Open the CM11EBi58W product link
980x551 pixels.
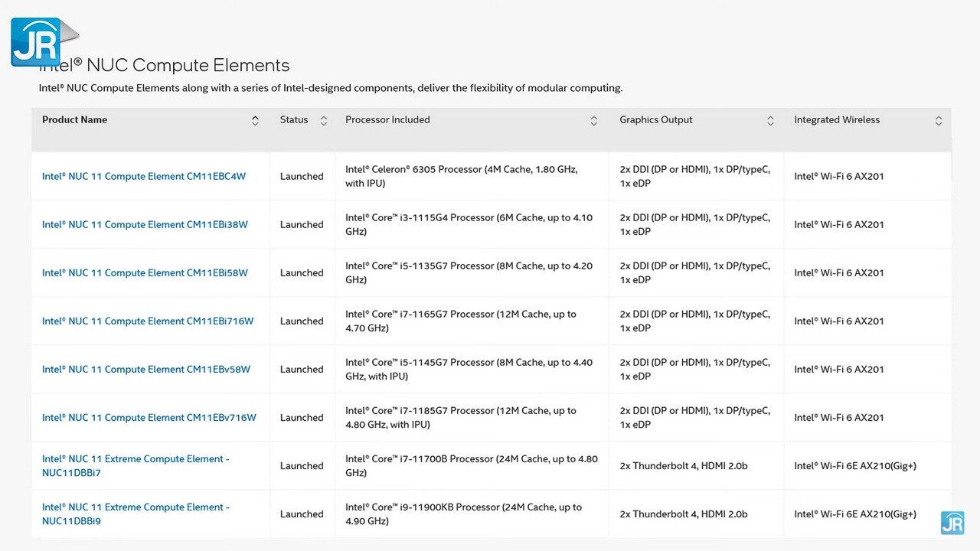click(145, 273)
